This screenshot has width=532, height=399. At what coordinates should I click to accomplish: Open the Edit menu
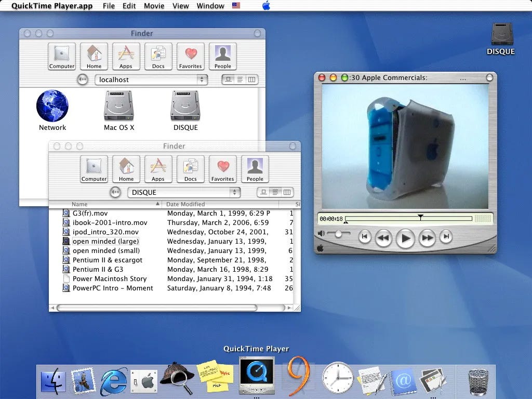129,6
